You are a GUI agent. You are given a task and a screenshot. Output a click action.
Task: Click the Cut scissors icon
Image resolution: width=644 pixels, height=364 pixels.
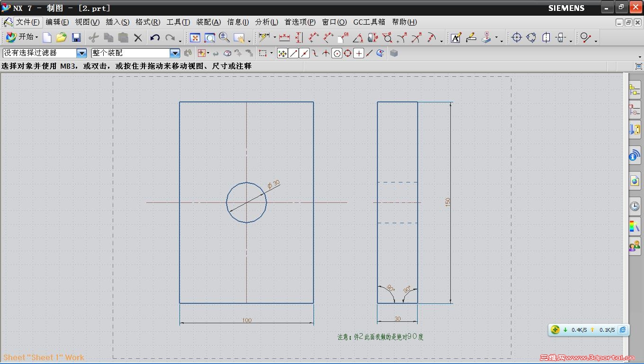[x=93, y=37]
